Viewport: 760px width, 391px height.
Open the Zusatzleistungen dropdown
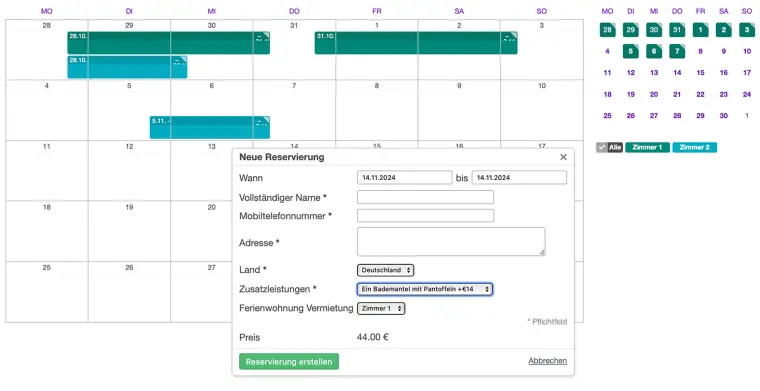425,289
